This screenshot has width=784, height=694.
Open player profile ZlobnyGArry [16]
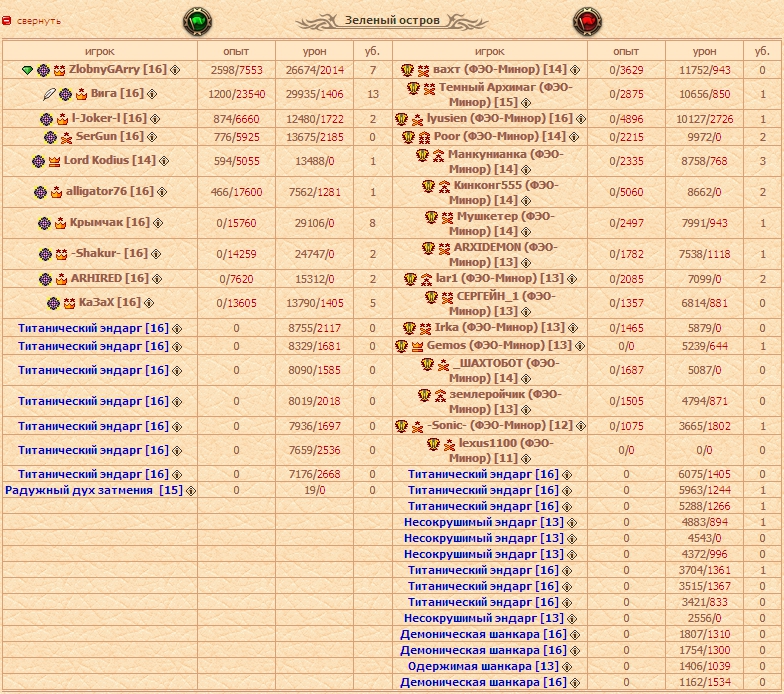coord(118,69)
